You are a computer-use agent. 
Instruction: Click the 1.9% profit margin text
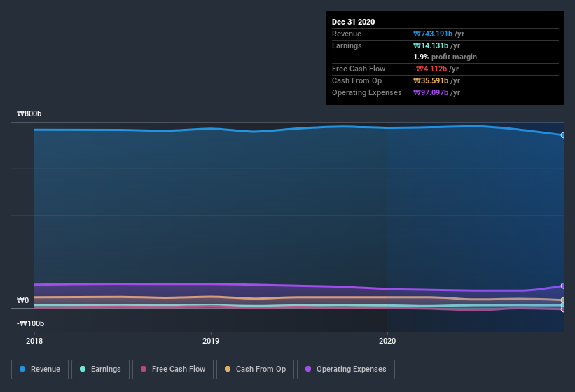(x=445, y=57)
